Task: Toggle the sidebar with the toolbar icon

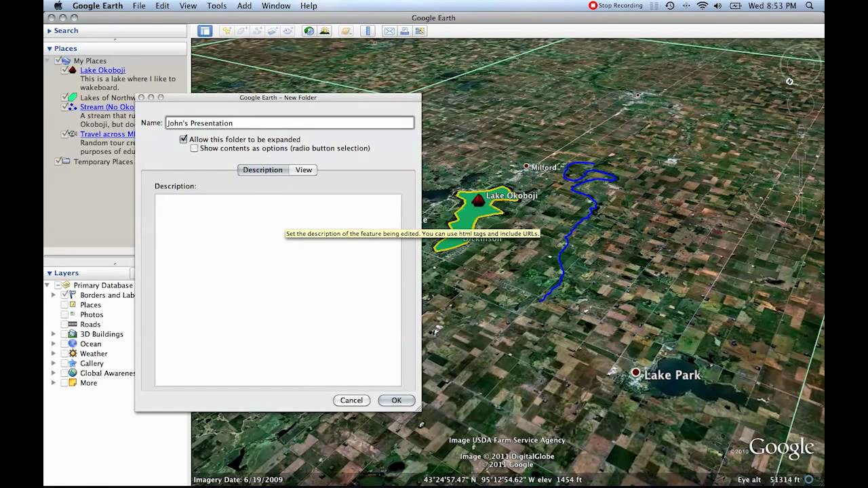Action: [x=205, y=30]
